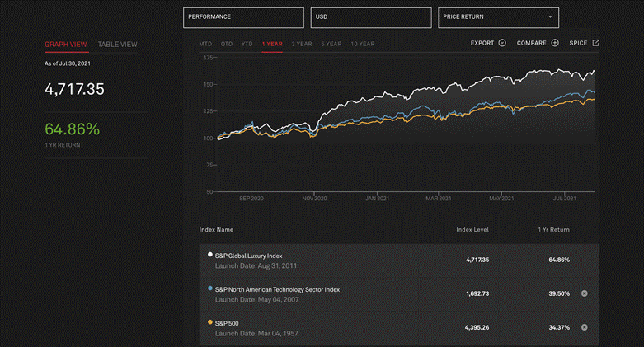Click the SEP 2020 axis label
644x347 pixels.
(251, 199)
